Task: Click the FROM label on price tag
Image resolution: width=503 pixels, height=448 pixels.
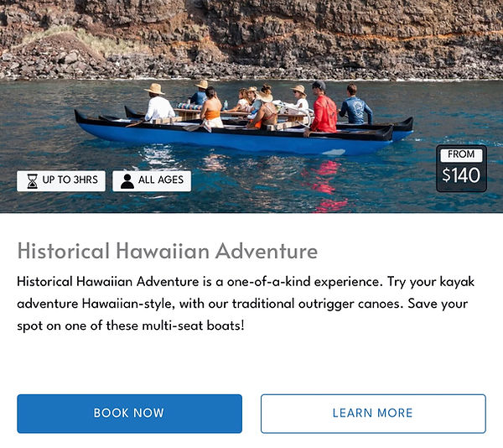Action: coord(461,154)
